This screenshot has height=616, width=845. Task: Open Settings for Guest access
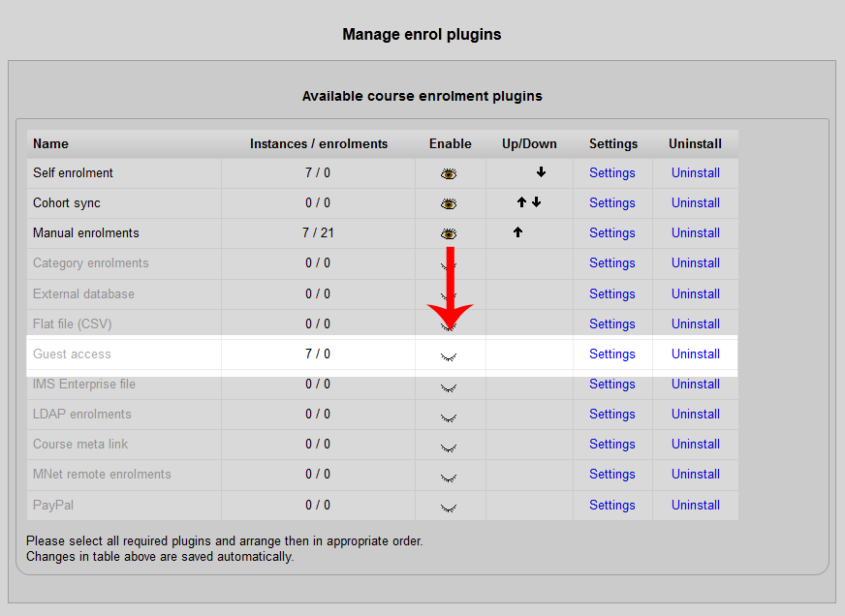pos(612,354)
